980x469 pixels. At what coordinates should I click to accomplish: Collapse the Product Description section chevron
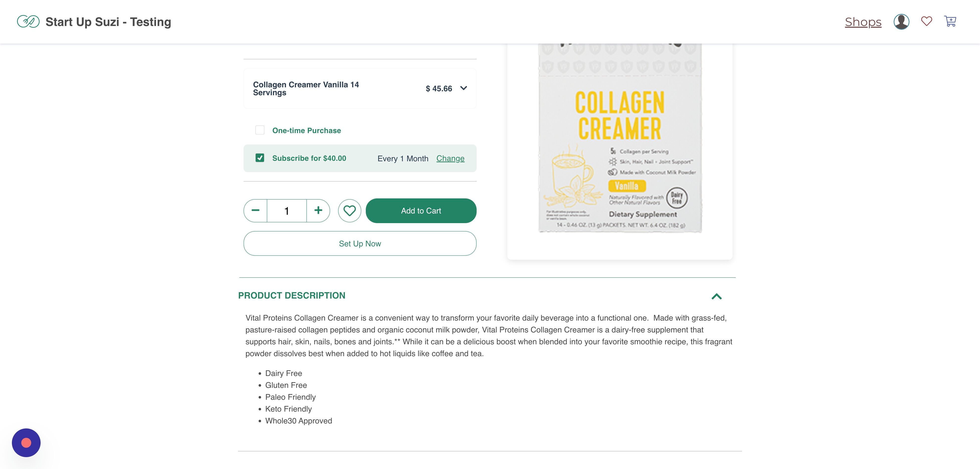716,296
